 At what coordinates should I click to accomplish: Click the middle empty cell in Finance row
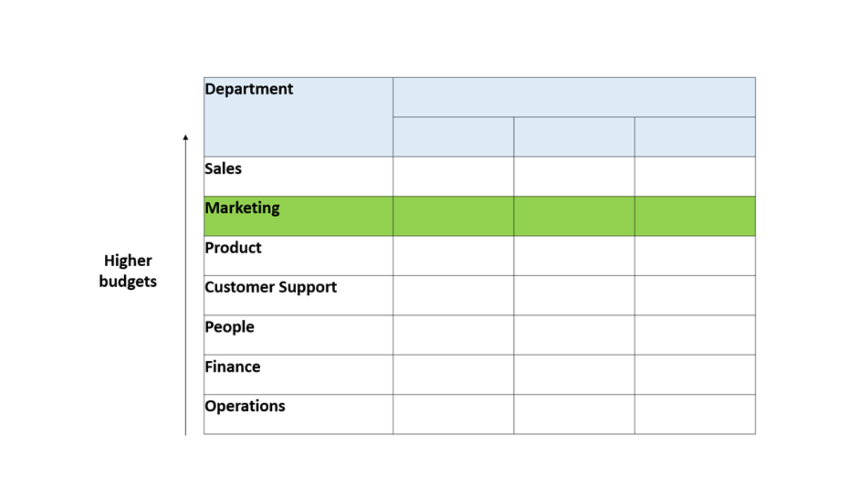point(574,374)
